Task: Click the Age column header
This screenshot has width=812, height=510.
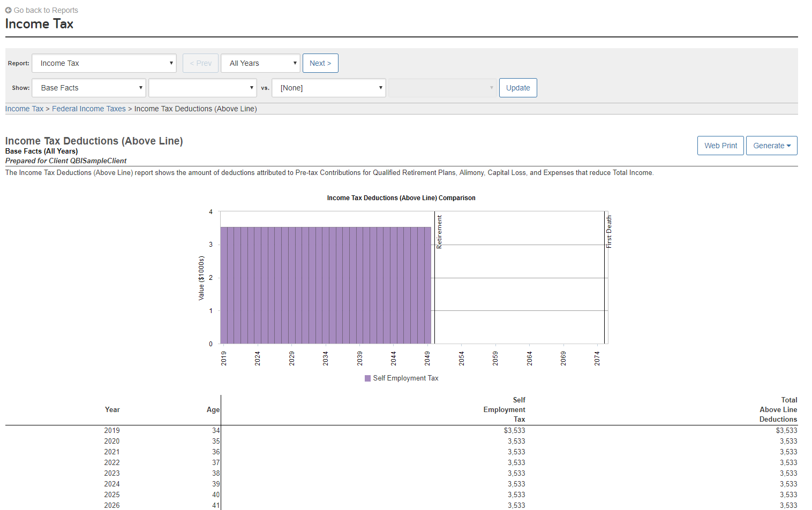Action: 213,409
